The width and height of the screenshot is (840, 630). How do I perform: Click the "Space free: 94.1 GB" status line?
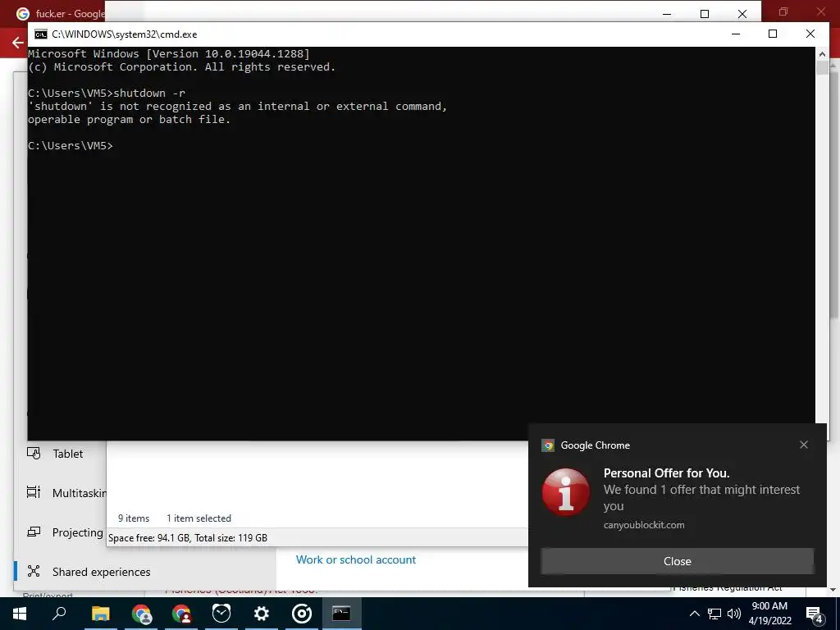tap(188, 538)
